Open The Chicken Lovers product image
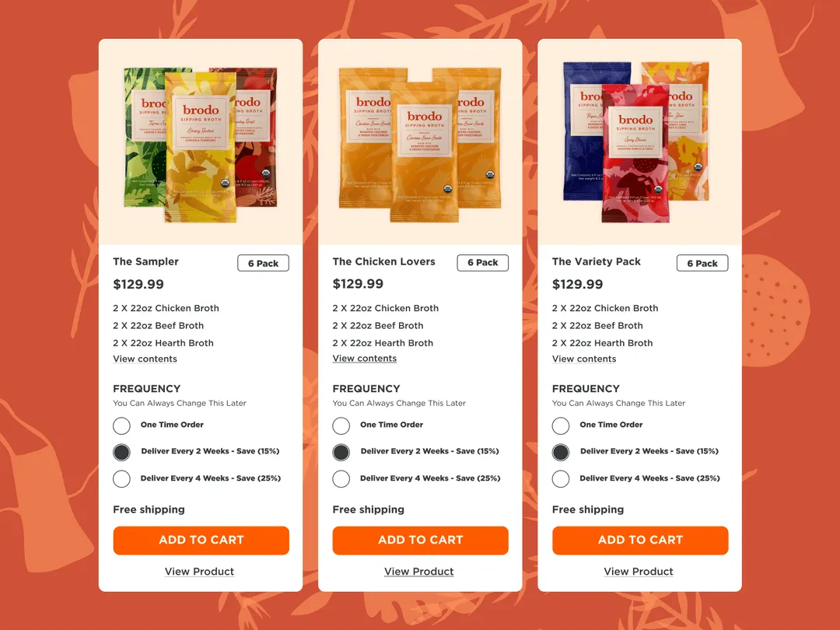840x630 pixels. pos(421,144)
